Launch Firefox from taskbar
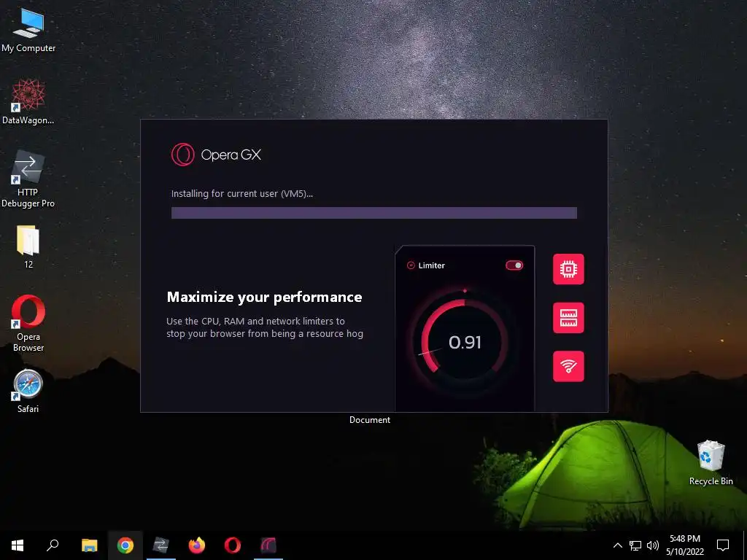Screen dimensions: 747x560 click(x=197, y=545)
